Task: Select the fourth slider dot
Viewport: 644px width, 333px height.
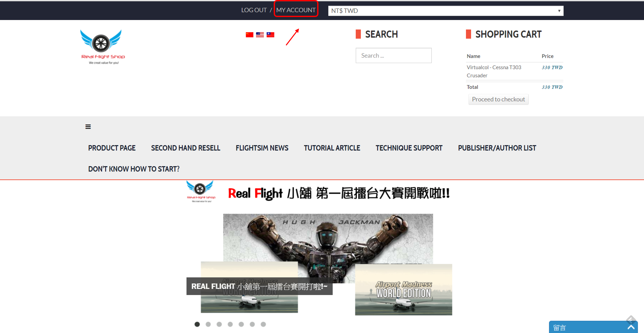Action: pos(230,324)
